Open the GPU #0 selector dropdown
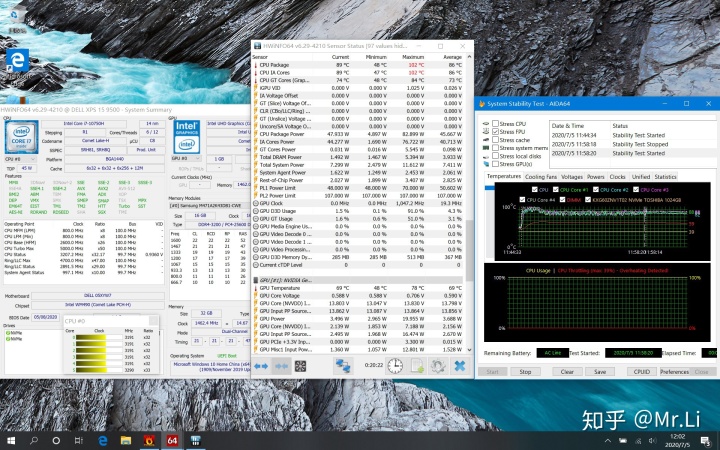Viewport: 720px width, 450px height. tap(187, 159)
